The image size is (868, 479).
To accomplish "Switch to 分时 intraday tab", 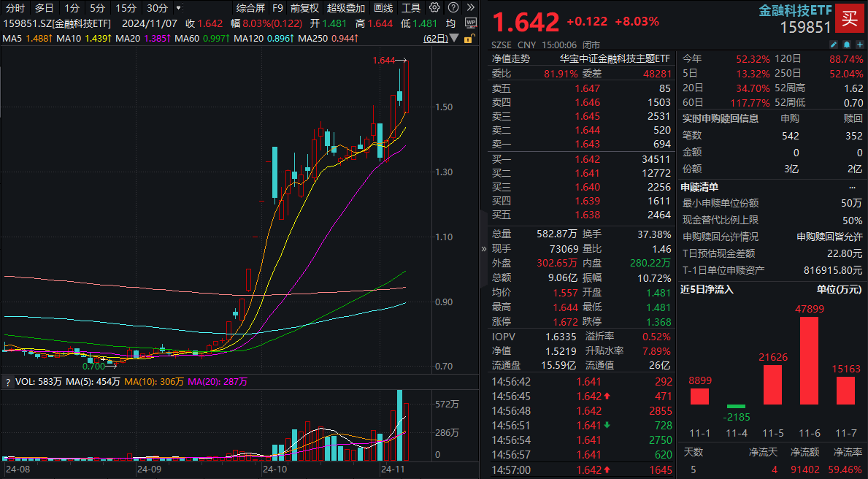I will pyautogui.click(x=15, y=8).
